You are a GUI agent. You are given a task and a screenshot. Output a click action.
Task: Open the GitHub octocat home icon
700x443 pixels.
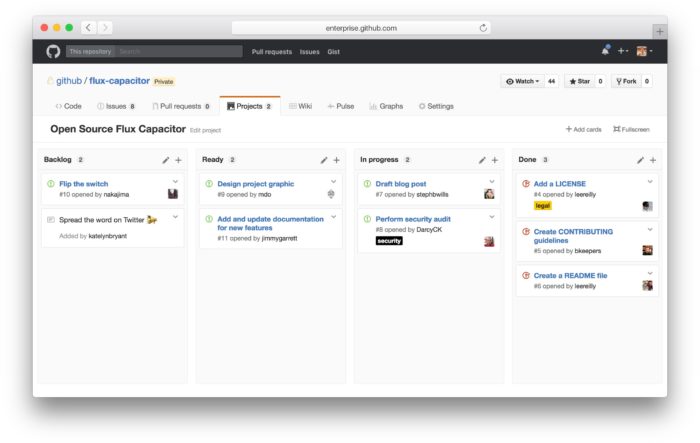point(53,51)
